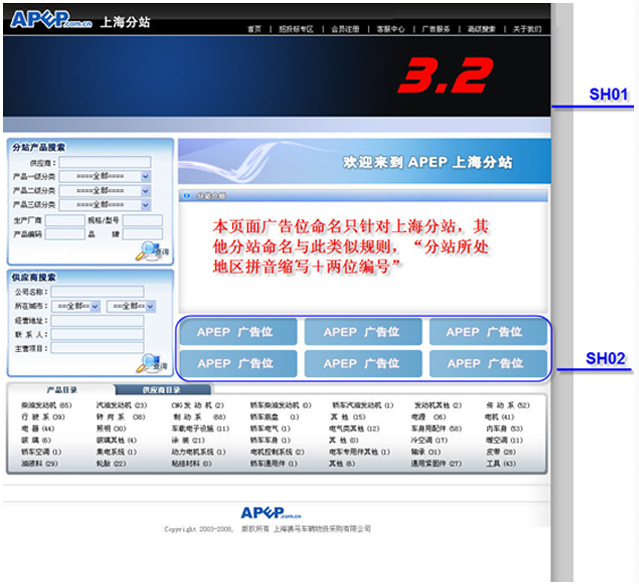
Task: Open the 油液料 (29) category
Action: point(40,463)
